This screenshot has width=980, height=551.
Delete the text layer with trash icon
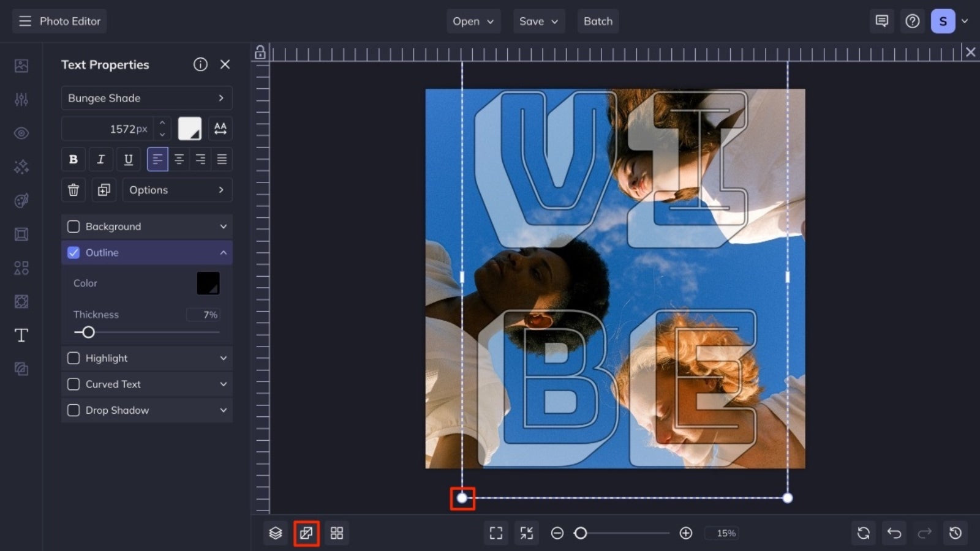tap(73, 190)
